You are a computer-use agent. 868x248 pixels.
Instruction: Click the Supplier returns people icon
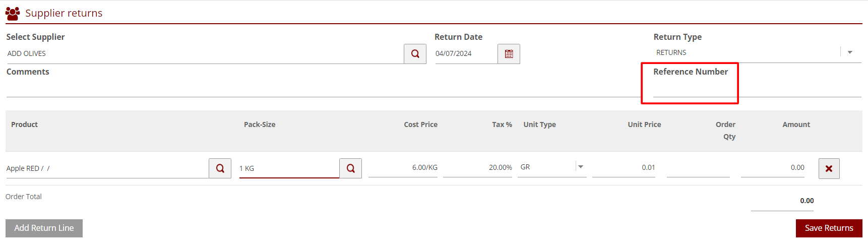point(13,13)
